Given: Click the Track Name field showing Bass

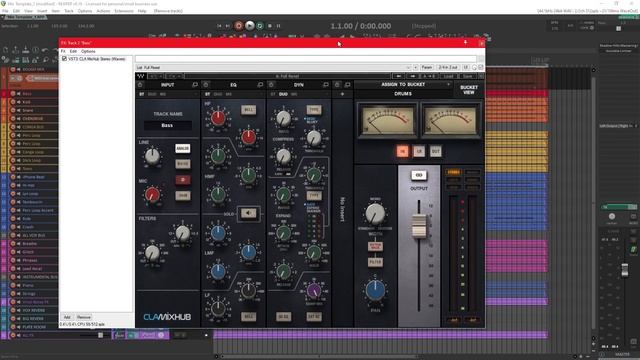Looking at the screenshot, I should (x=167, y=125).
